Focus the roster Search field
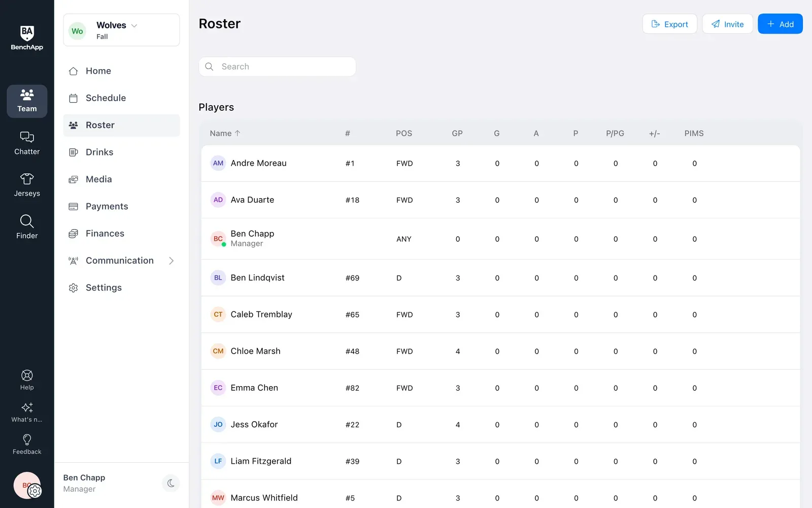 click(x=277, y=67)
